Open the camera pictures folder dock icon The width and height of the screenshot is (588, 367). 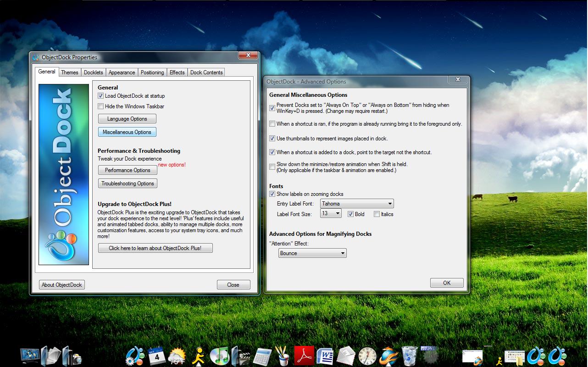(72, 356)
